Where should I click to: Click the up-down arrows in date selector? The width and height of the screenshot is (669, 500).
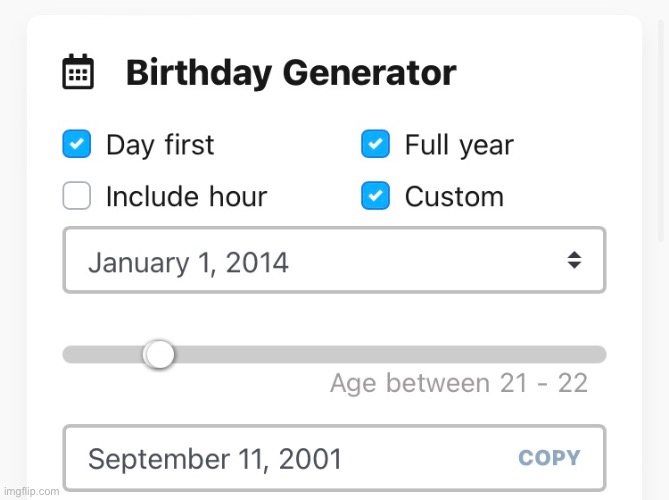[x=574, y=260]
